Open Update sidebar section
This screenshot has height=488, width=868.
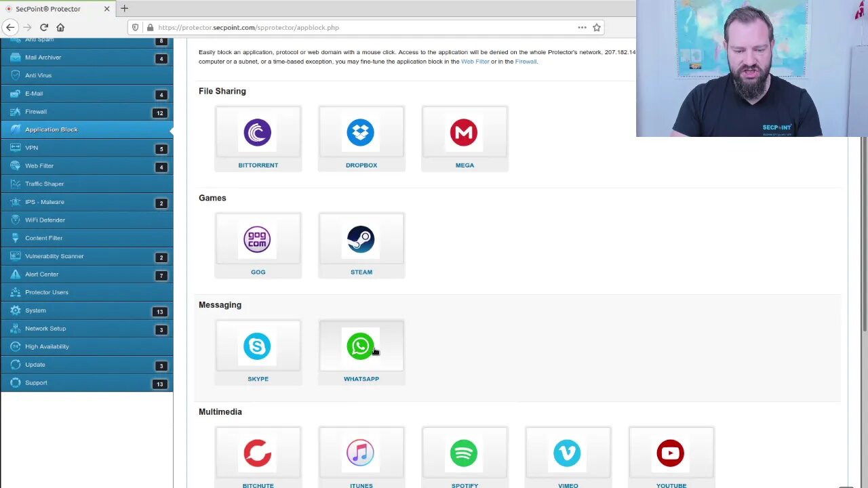(x=86, y=365)
